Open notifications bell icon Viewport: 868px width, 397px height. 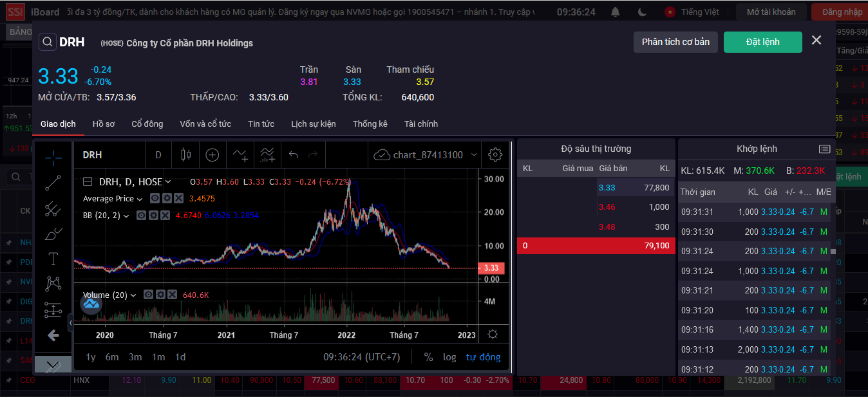616,12
